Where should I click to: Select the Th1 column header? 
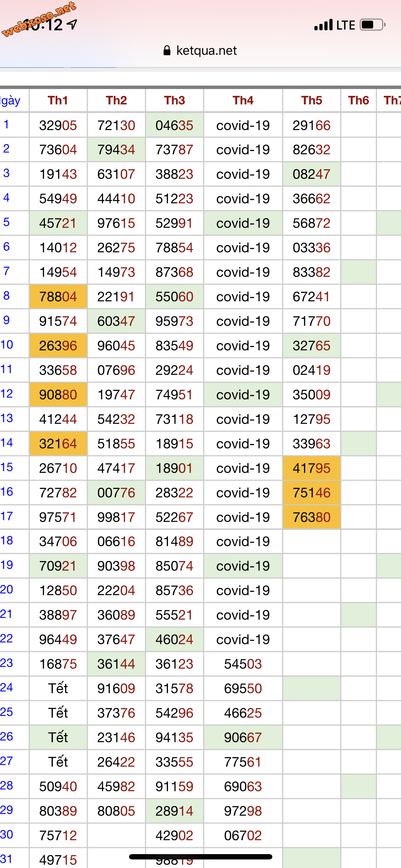58,100
